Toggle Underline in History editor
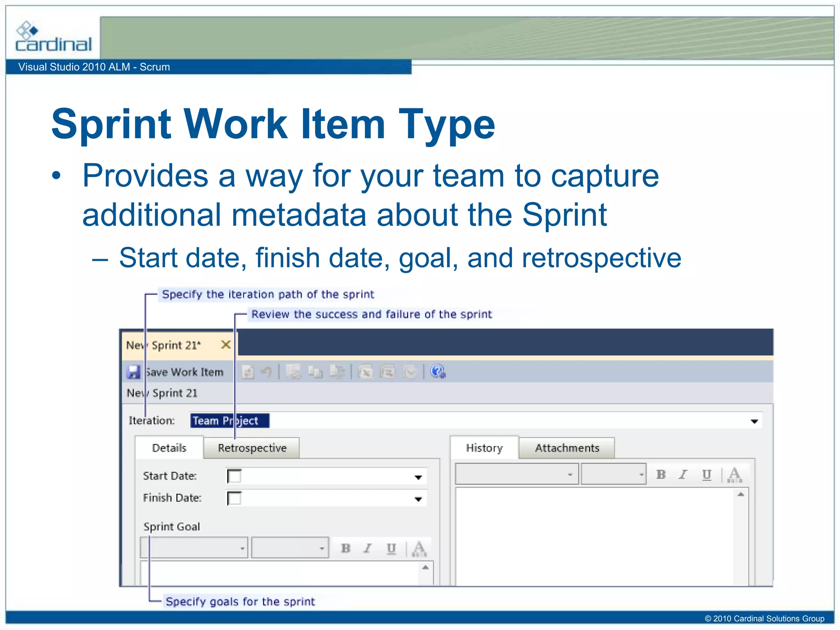The image size is (840, 630). 706,475
